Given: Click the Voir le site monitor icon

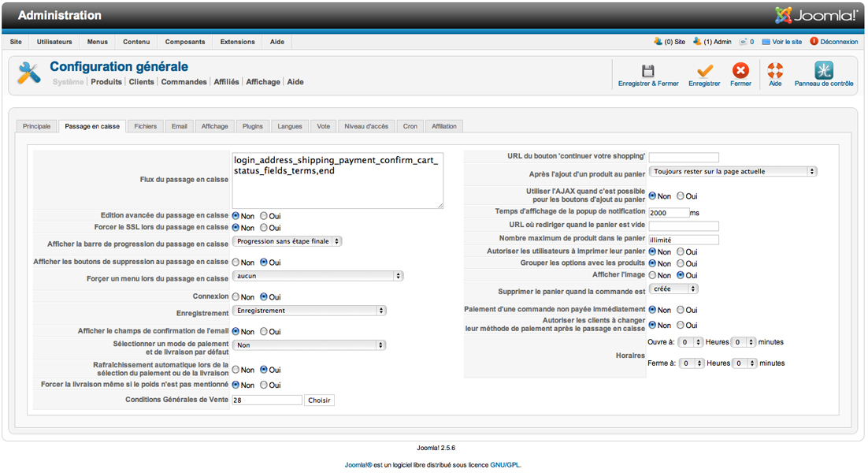Looking at the screenshot, I should (766, 42).
